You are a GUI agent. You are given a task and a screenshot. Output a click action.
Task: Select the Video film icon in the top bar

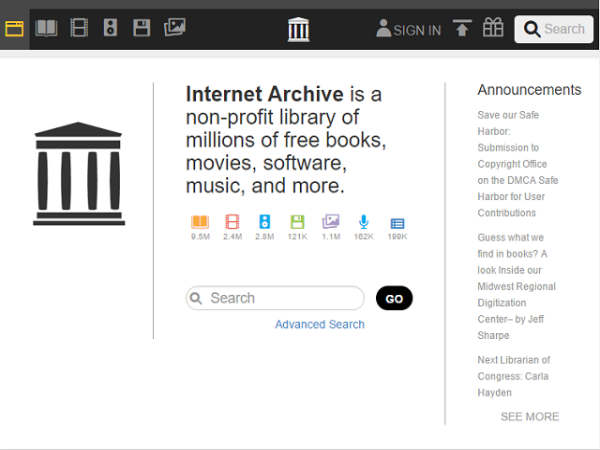pyautogui.click(x=79, y=29)
